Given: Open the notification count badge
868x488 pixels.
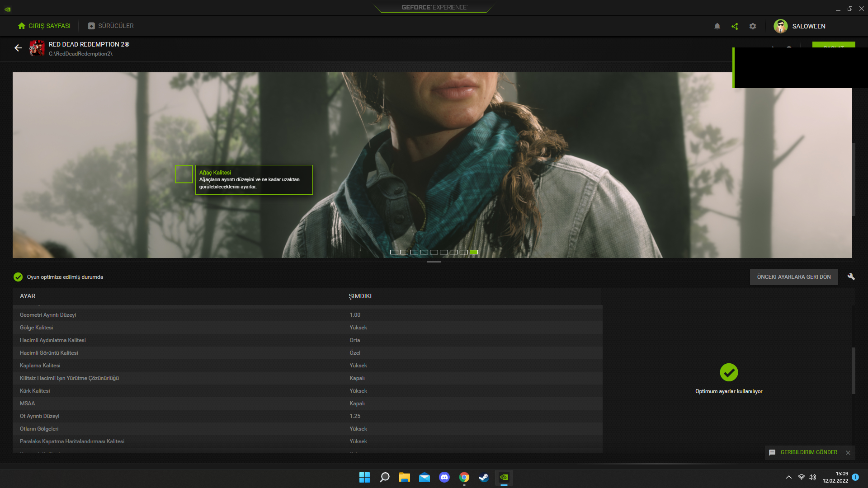Looking at the screenshot, I should click(x=855, y=477).
